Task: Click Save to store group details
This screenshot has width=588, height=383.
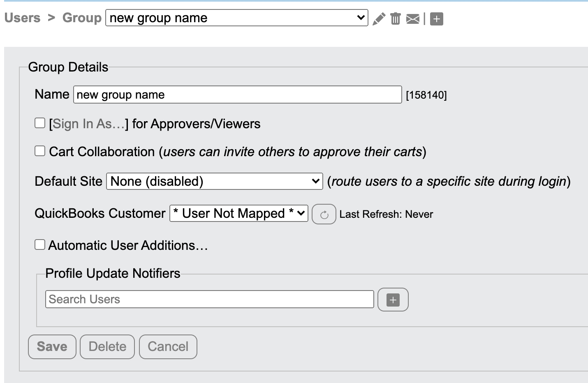Action: tap(52, 346)
